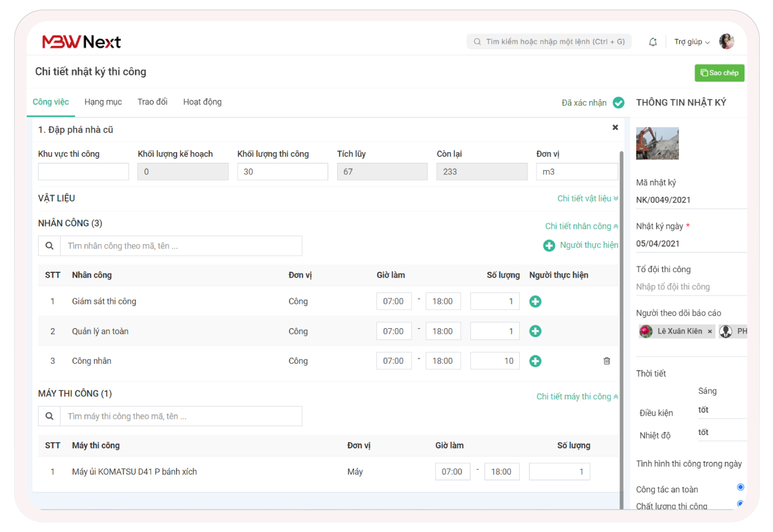Close the Đập phá nhà cũ panel
The height and width of the screenshot is (532, 773).
click(615, 127)
